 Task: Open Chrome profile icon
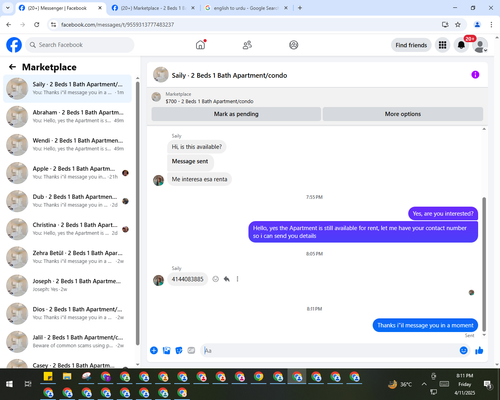point(477,25)
